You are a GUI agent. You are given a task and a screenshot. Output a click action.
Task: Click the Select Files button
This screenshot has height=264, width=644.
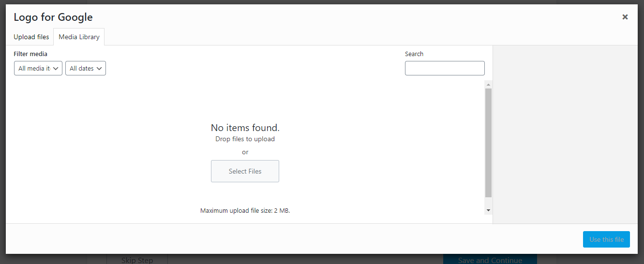click(x=245, y=171)
